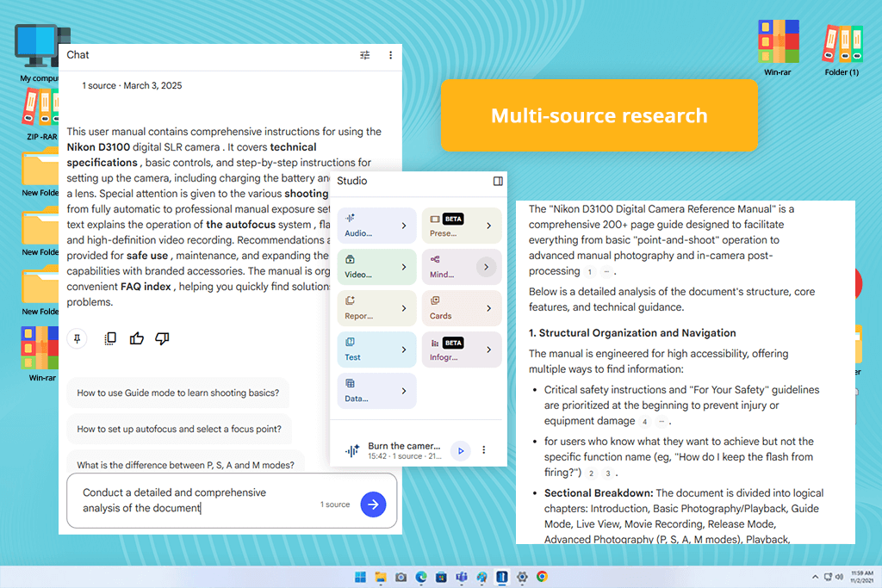Expand the Data card chevron

click(x=404, y=391)
